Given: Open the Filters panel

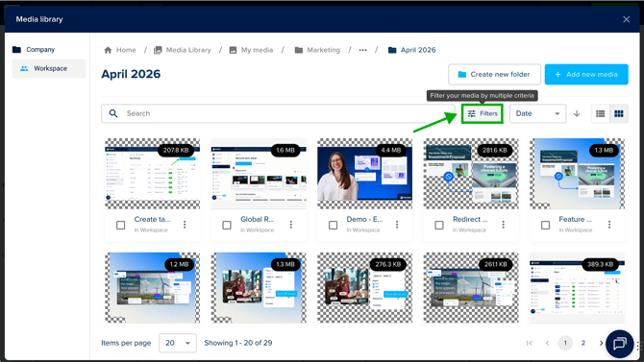Looking at the screenshot, I should pyautogui.click(x=483, y=113).
